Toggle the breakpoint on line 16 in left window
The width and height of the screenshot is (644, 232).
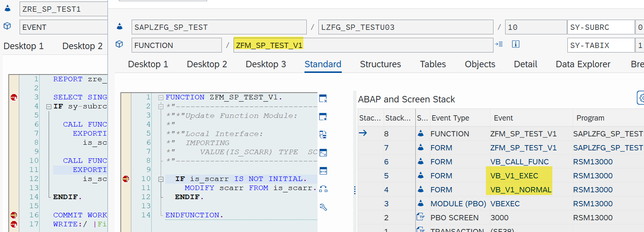(14, 215)
